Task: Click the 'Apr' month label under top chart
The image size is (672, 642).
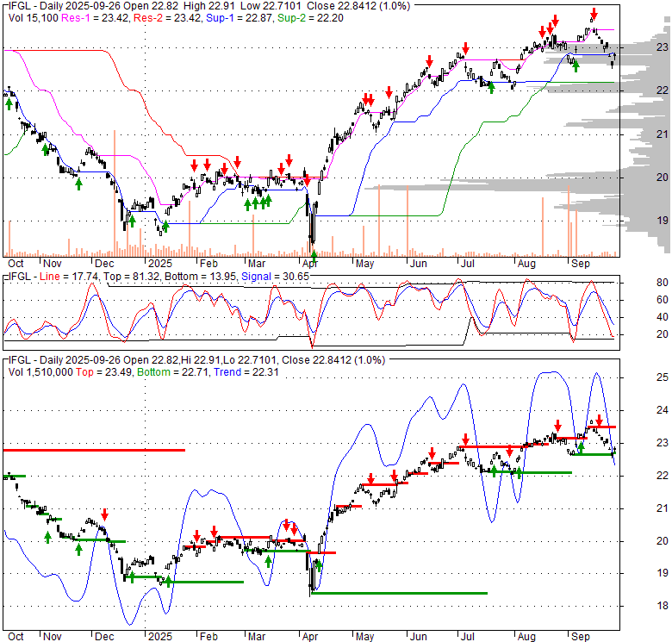Action: pyautogui.click(x=310, y=264)
